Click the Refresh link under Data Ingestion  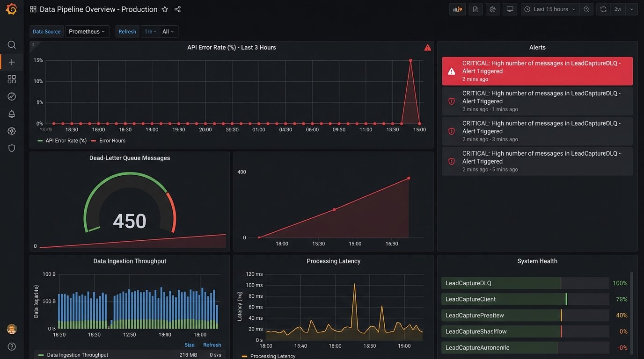pos(212,345)
